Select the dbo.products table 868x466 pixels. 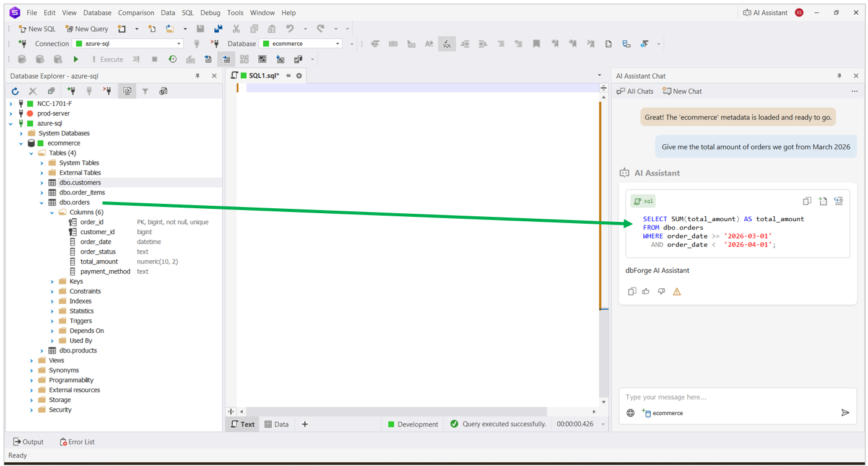coord(78,351)
